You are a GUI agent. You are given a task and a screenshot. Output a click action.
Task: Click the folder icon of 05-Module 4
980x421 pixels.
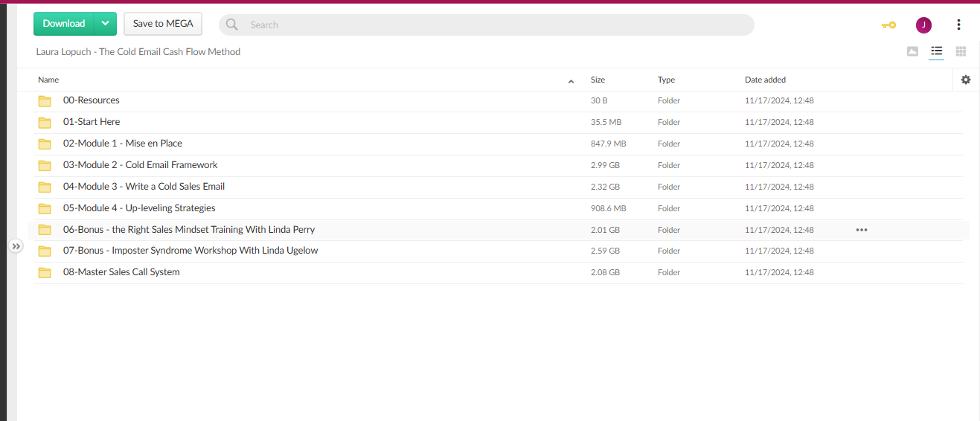point(45,209)
